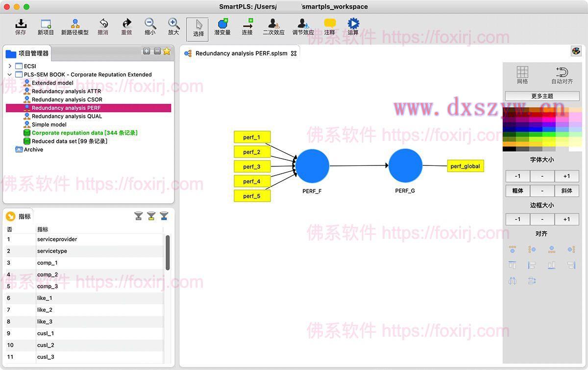The image size is (588, 370).
Task: Collapse the PLS-SEM BOOK project node
Action: tap(10, 74)
